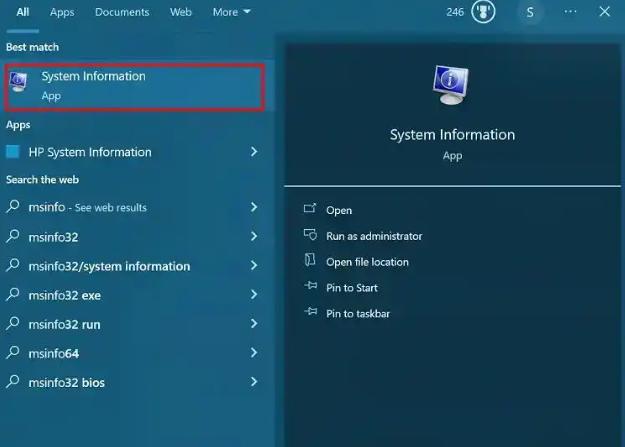Expand HP System Information options chevron
The width and height of the screenshot is (625, 447).
coord(254,152)
